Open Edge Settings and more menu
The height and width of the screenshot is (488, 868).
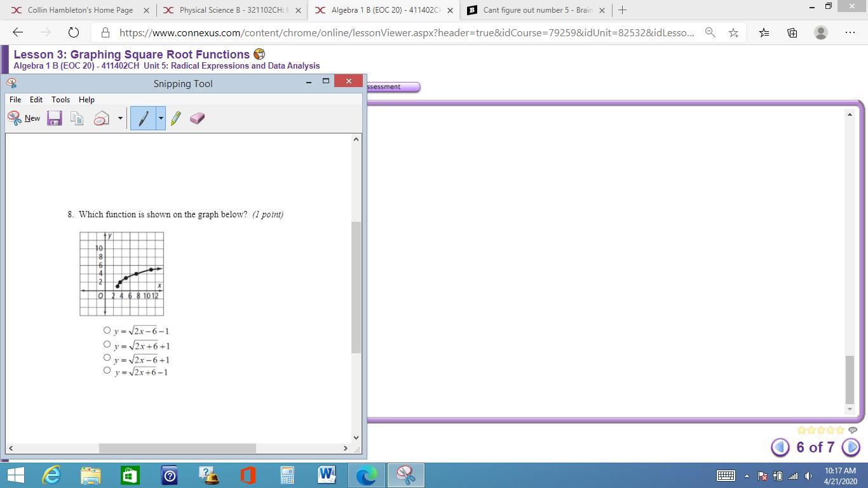pyautogui.click(x=850, y=32)
